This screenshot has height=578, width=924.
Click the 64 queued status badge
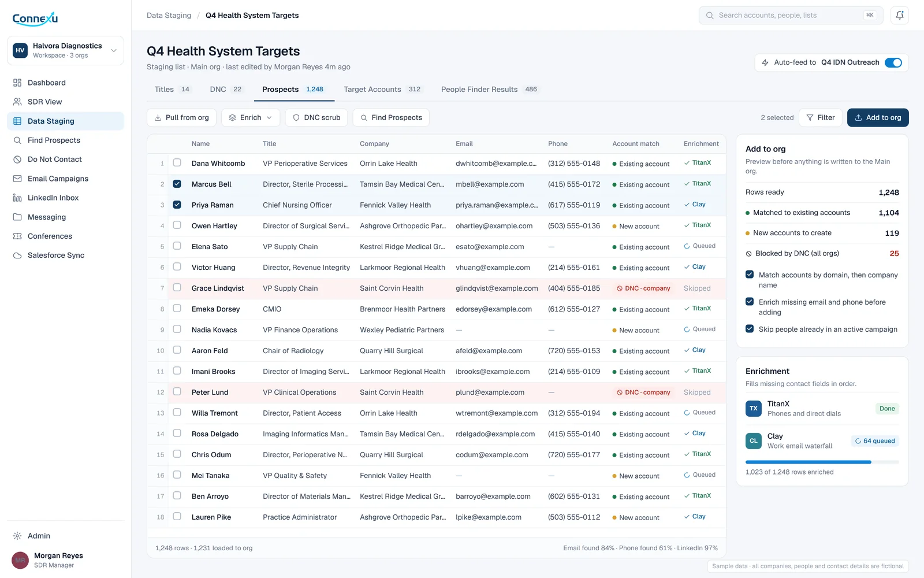[x=875, y=441]
